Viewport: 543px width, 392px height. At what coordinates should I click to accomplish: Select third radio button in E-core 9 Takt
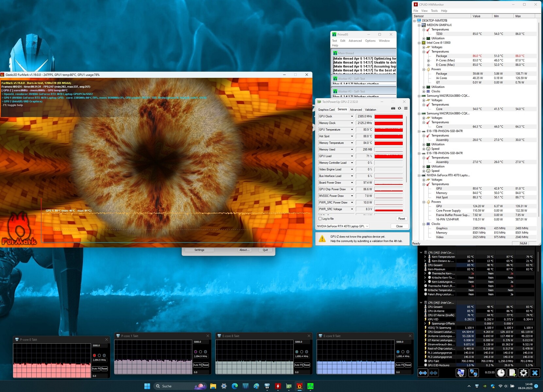408,352
